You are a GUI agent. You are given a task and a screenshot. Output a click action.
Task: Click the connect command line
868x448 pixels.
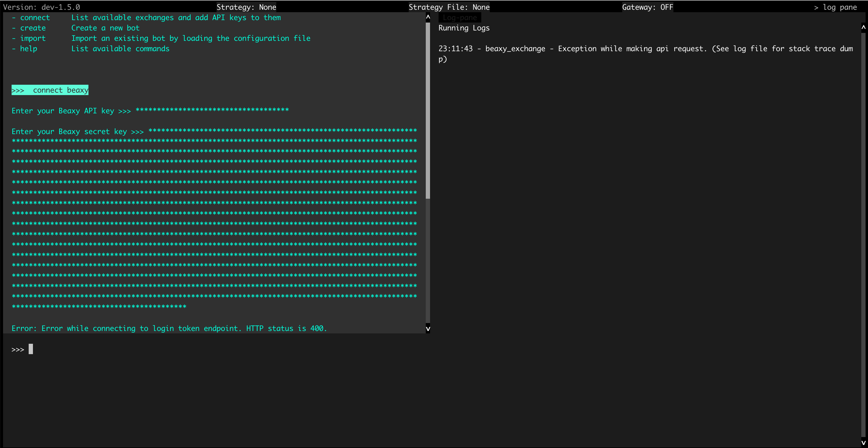[x=146, y=17]
